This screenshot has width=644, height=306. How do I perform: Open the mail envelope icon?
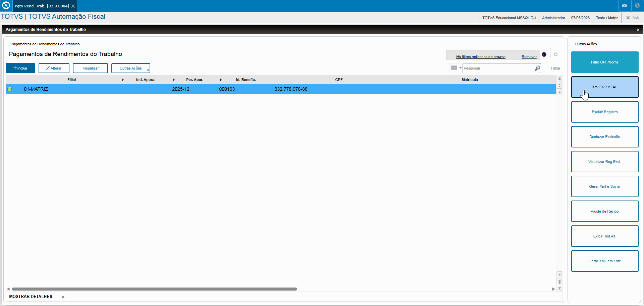pos(625,5)
